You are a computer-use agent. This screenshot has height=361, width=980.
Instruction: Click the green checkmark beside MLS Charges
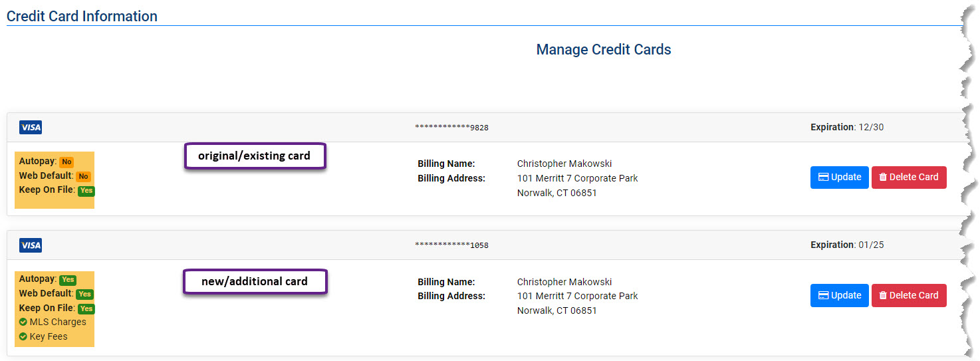click(x=23, y=322)
